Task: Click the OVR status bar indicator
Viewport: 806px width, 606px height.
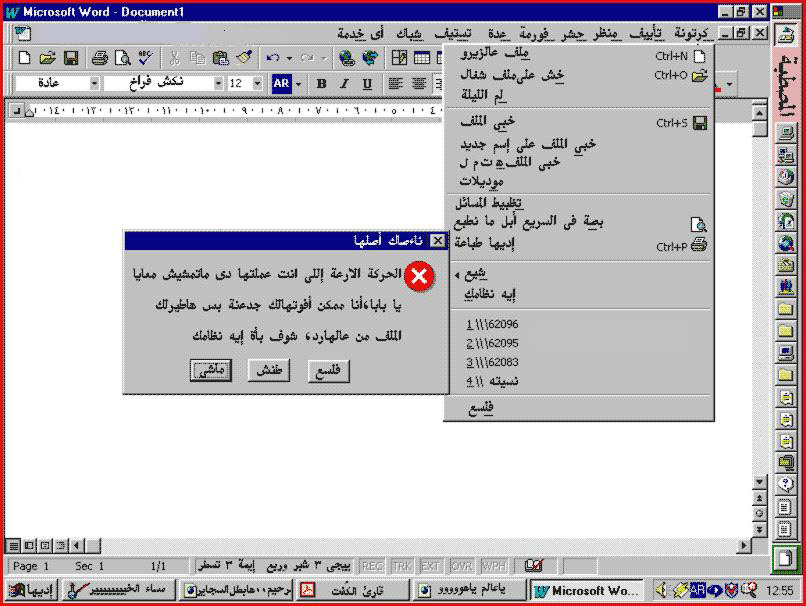Action: click(x=461, y=566)
